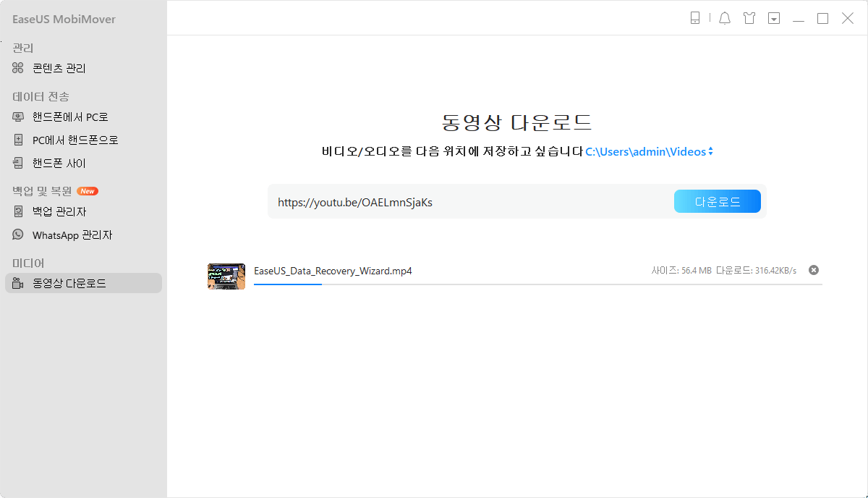Select the PC에서 핸드폰으로 transfer icon
Screen dimensions: 868x498
point(17,139)
